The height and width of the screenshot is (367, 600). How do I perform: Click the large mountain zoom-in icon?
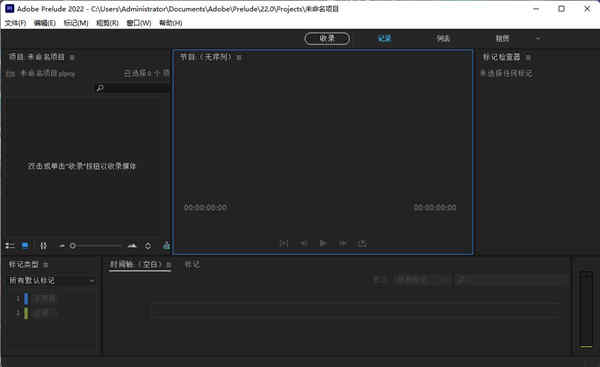click(132, 245)
